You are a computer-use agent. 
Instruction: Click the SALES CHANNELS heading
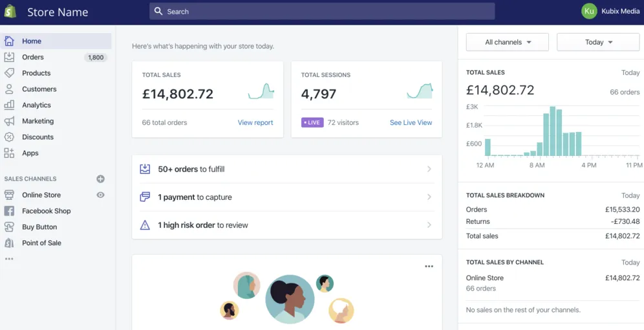click(30, 179)
